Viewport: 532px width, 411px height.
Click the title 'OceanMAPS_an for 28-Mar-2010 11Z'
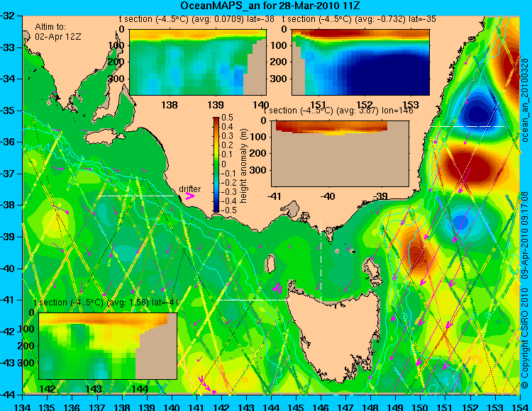(x=270, y=6)
